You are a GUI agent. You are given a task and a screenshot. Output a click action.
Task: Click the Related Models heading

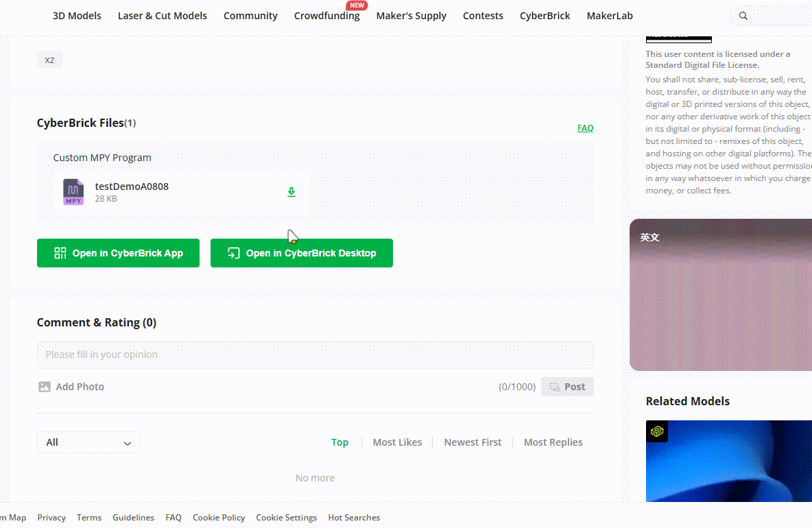(687, 401)
